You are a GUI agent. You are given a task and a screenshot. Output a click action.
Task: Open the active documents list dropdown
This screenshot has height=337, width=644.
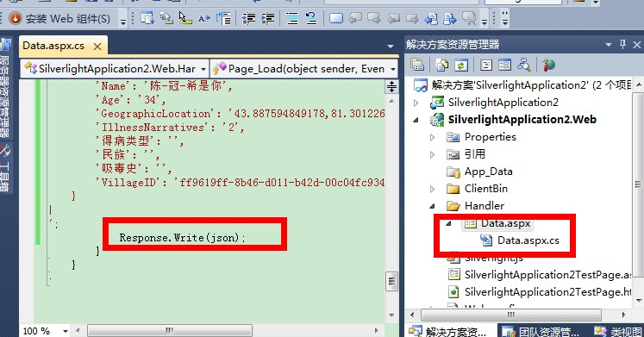tap(391, 46)
